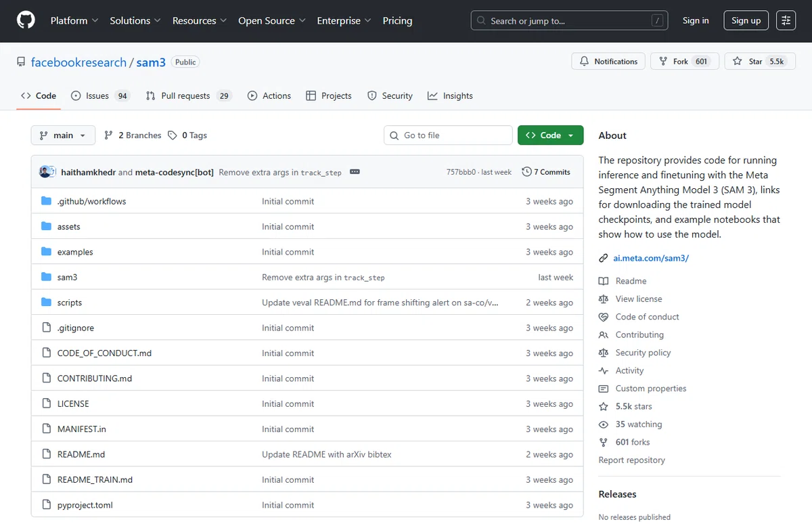This screenshot has height=524, width=812.
Task: Open the README_TRAIN.md file
Action: tap(95, 480)
